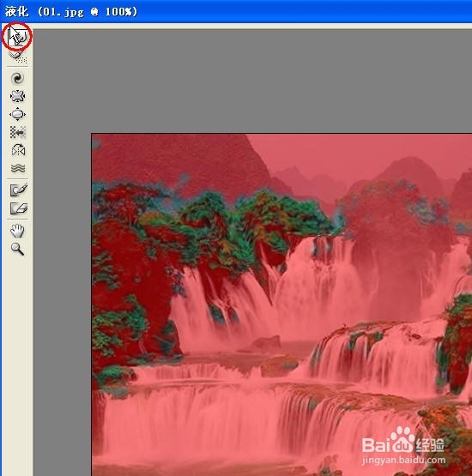Select the Zoom magnifier tool
Image resolution: width=472 pixels, height=476 pixels.
point(18,250)
